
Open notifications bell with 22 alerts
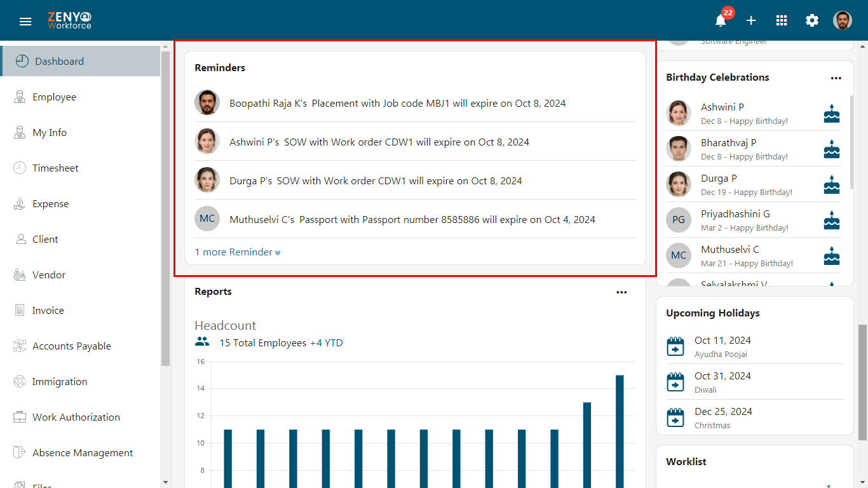[721, 20]
